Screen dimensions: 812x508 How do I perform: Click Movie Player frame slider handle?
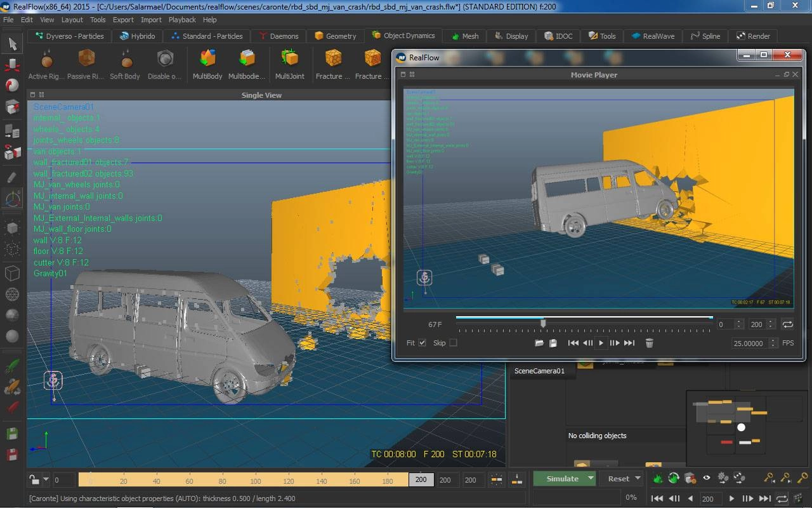click(x=543, y=324)
